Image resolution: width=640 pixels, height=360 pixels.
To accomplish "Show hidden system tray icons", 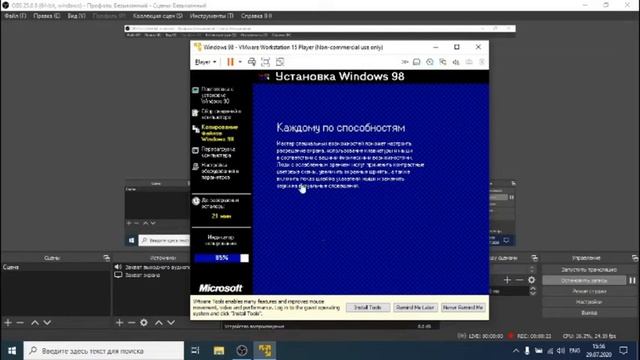I will coord(516,351).
